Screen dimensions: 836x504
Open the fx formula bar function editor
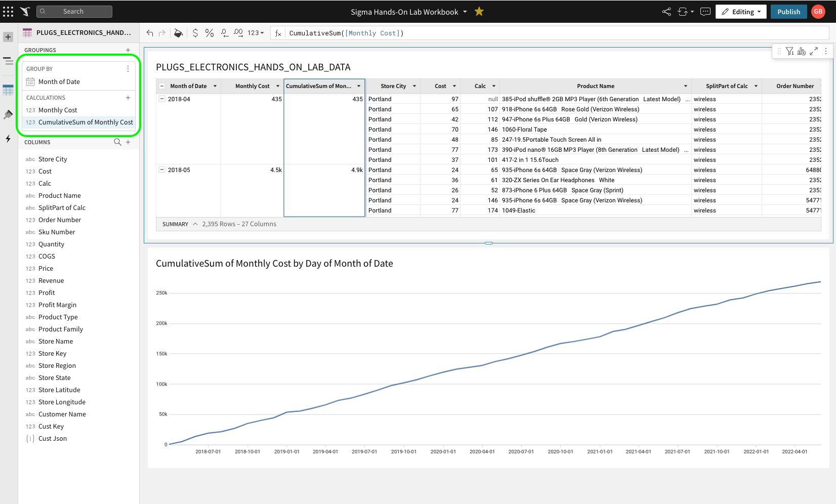277,33
